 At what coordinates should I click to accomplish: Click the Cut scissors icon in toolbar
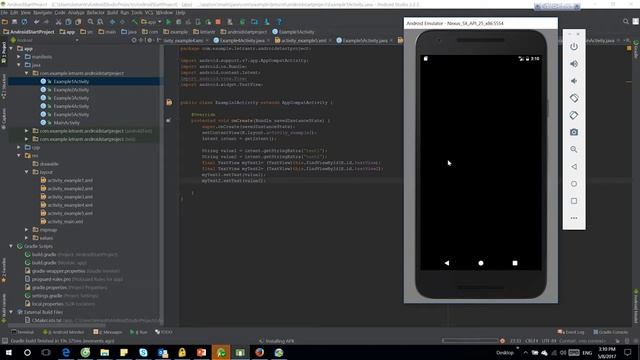pos(58,22)
